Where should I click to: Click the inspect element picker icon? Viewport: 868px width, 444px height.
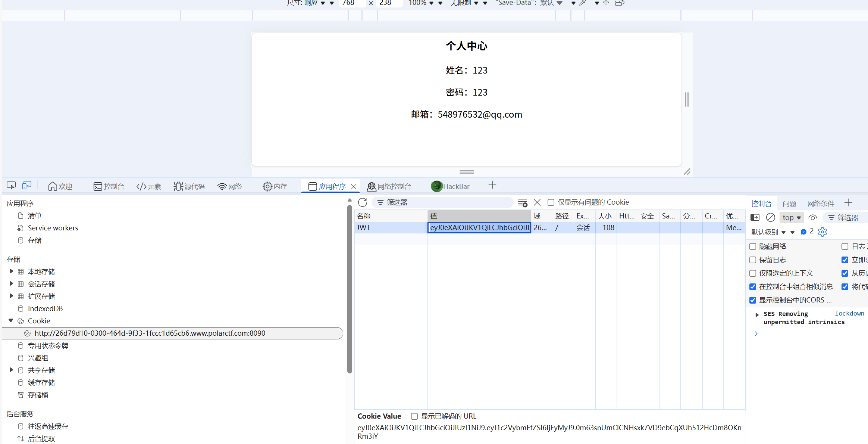(11, 186)
